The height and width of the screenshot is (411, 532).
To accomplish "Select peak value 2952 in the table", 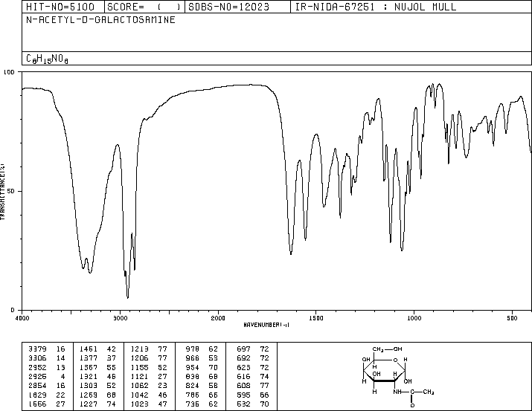I will [37, 367].
